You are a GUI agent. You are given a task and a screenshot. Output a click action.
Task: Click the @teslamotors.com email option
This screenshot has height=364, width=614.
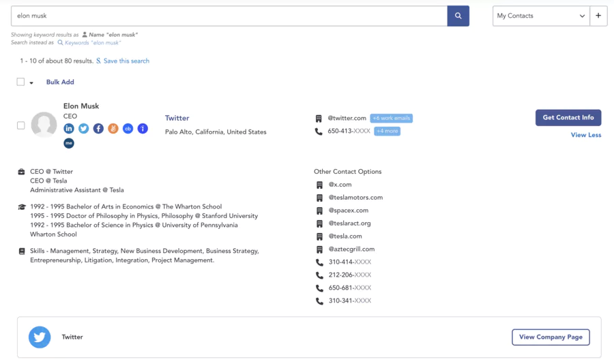(355, 198)
